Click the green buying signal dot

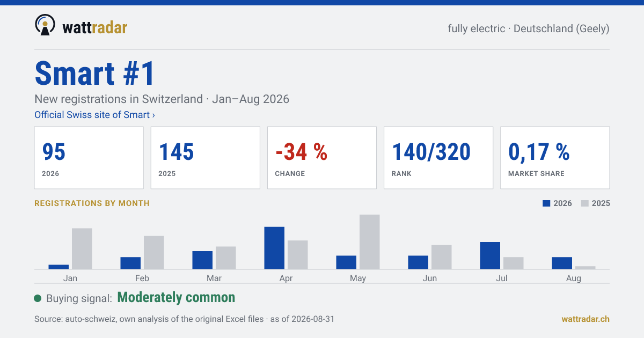[38, 298]
